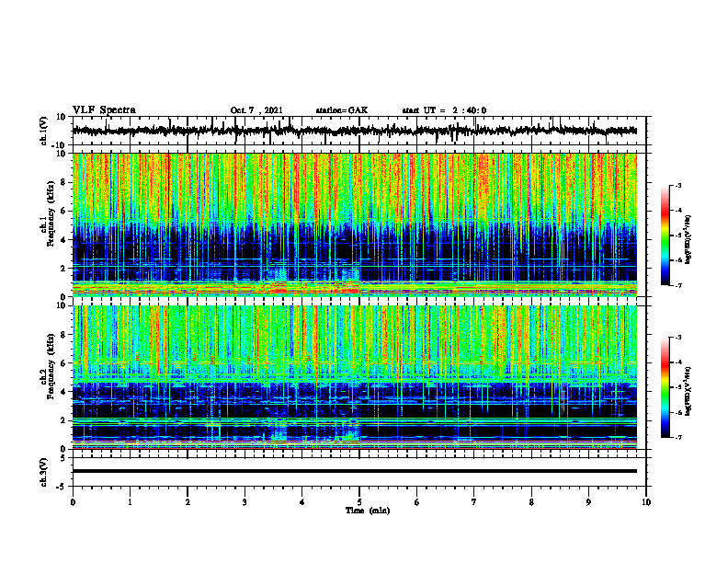Viewport: 728px width, 563px height.
Task: Click the color scale bar beside ch.2
Action: (665, 387)
